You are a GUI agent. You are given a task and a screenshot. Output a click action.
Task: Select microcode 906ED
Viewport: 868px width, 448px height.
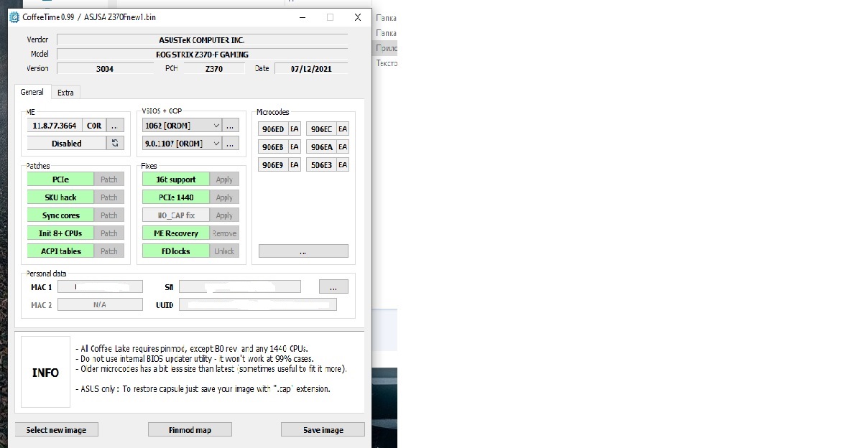(x=273, y=129)
